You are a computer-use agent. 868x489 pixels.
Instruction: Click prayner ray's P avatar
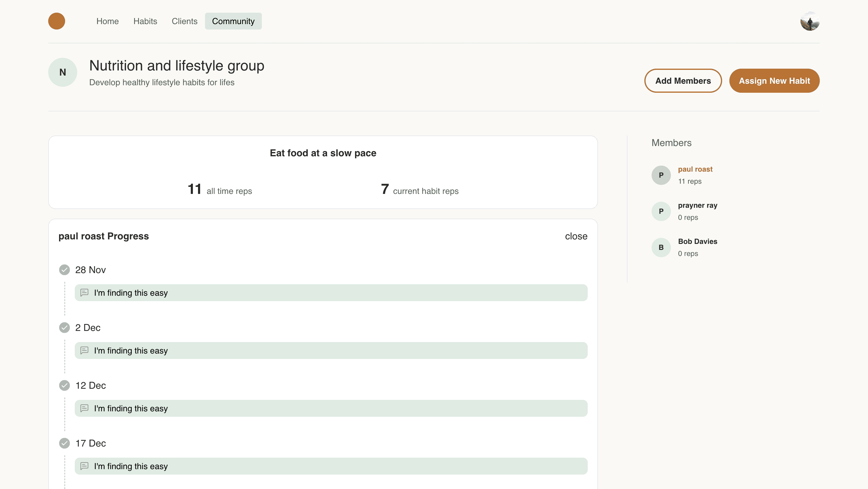661,211
